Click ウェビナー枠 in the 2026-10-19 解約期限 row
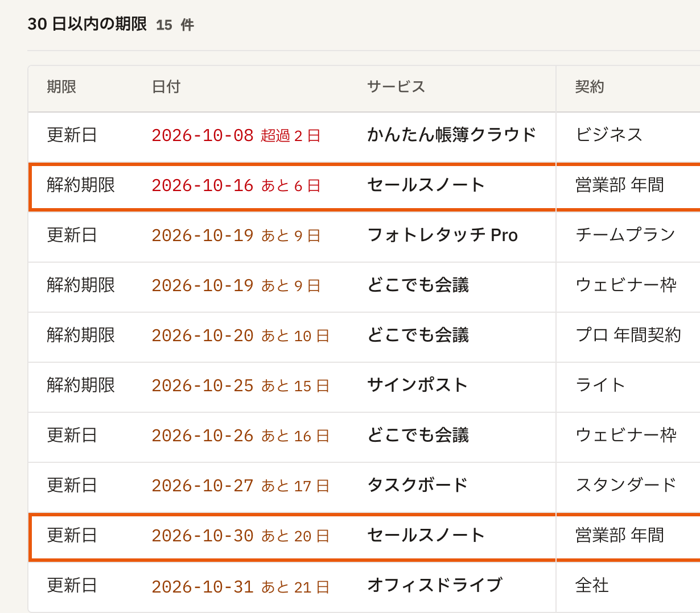 626,285
